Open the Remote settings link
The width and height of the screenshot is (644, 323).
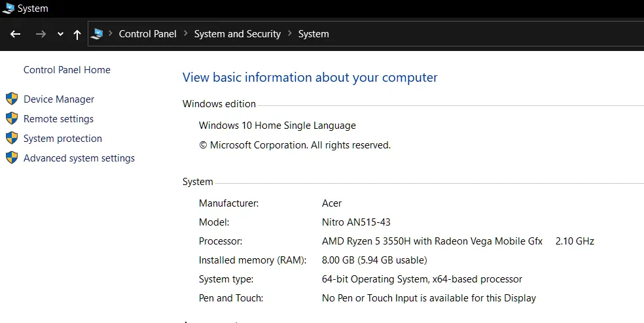point(58,119)
